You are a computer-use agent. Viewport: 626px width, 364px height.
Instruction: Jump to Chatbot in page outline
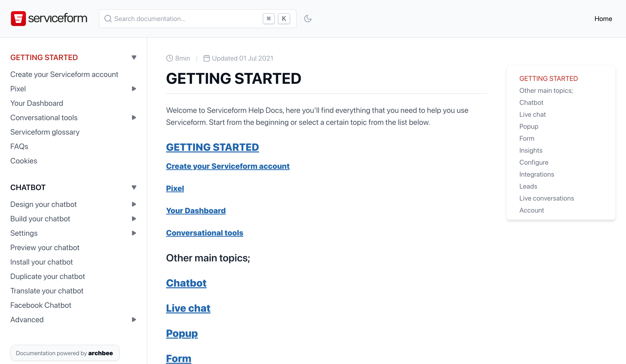[531, 102]
